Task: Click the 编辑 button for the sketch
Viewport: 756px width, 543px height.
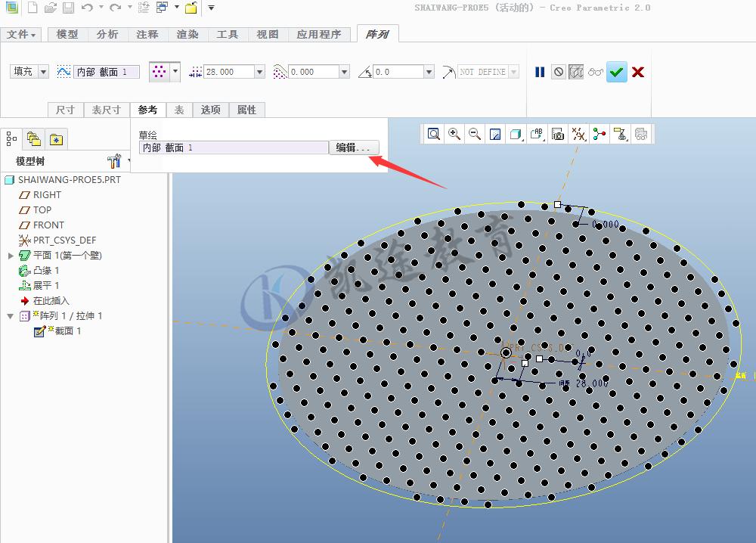Action: (x=354, y=147)
